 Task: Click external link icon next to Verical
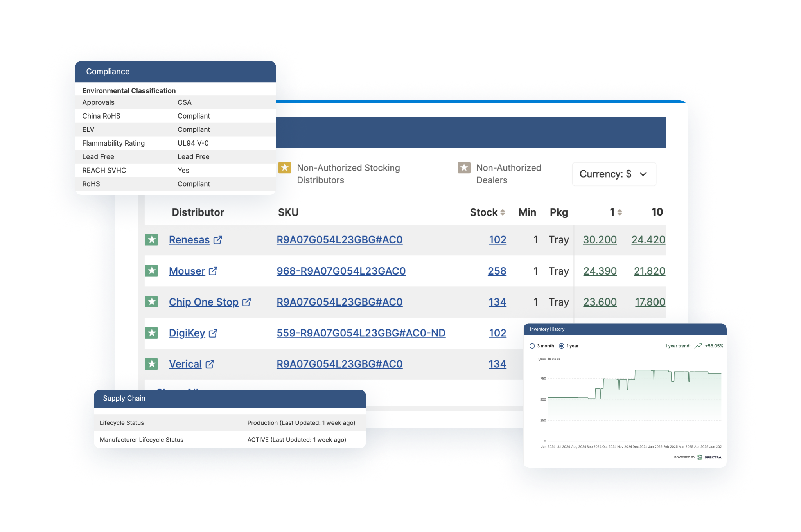click(210, 364)
